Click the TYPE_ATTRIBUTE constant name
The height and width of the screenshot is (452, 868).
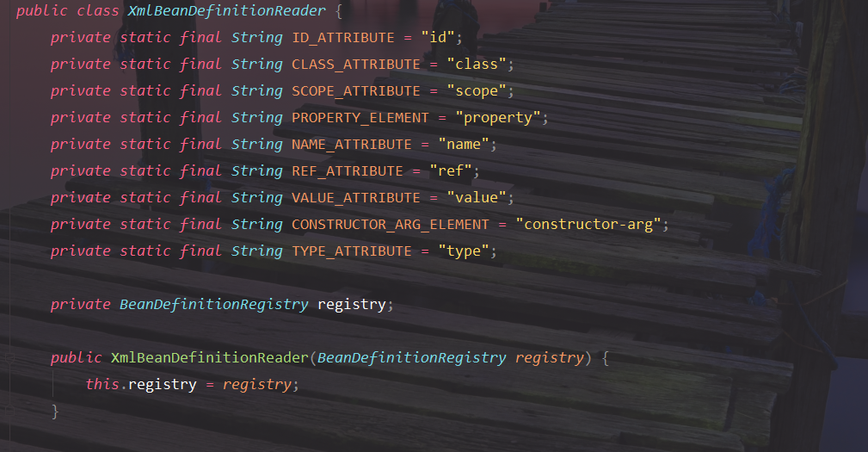tap(352, 251)
